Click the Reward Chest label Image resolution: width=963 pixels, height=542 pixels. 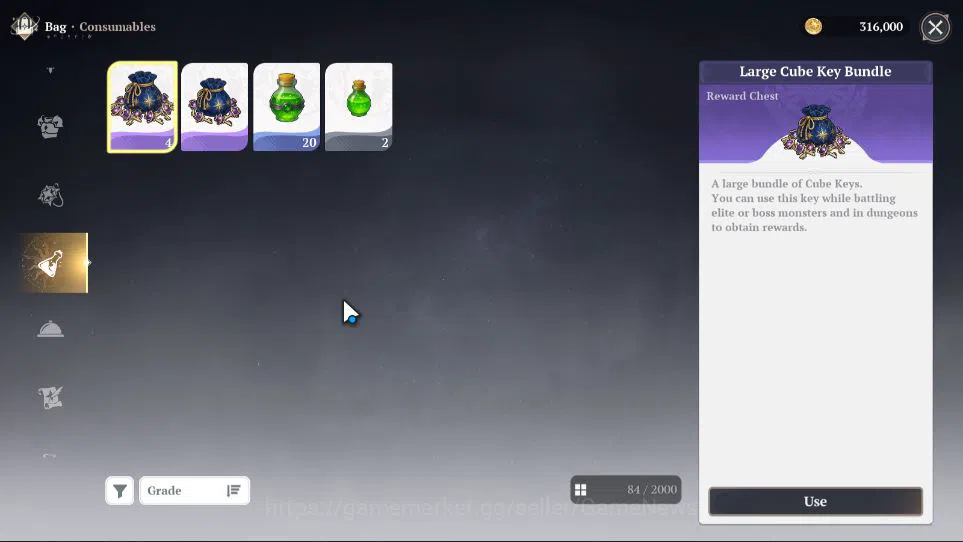742,96
